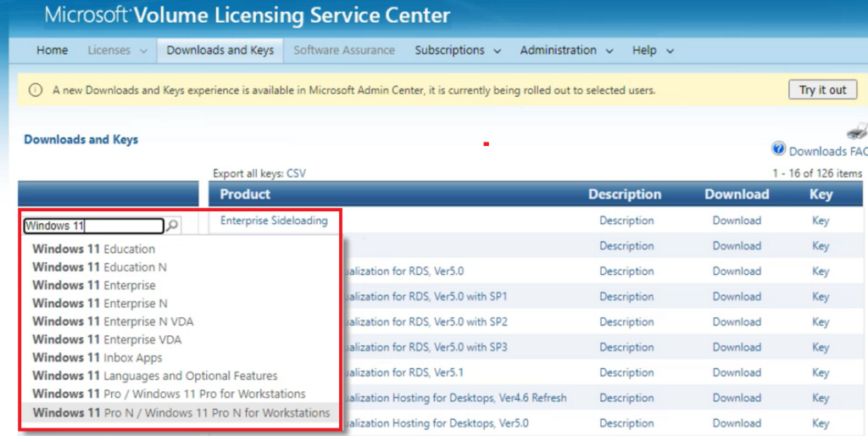Click the Download column header

coord(737,194)
